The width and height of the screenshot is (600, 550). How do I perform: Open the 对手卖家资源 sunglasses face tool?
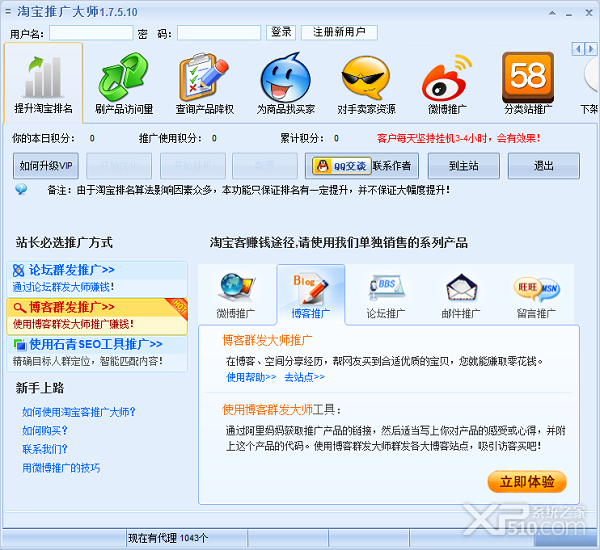[366, 83]
